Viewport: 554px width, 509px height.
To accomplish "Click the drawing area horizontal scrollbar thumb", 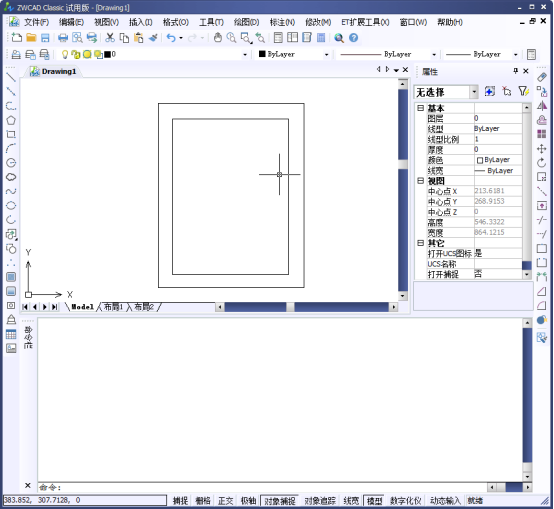I will (x=290, y=307).
